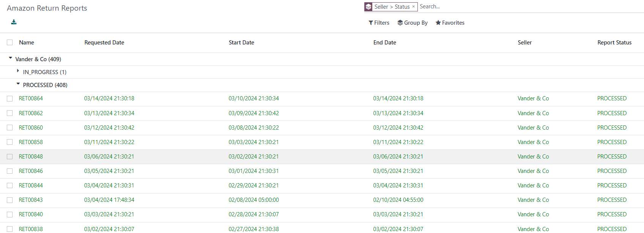
Task: Check the box for RET00864
Action: coord(10,98)
